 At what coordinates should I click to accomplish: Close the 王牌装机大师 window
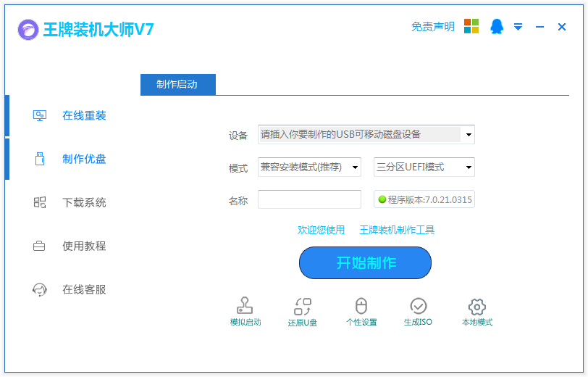click(562, 27)
